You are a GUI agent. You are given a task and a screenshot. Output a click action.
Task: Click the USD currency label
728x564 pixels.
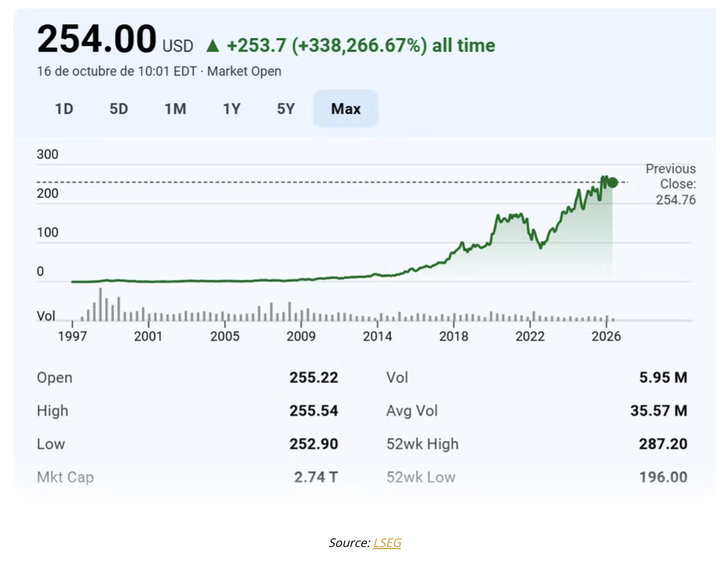coord(178,46)
